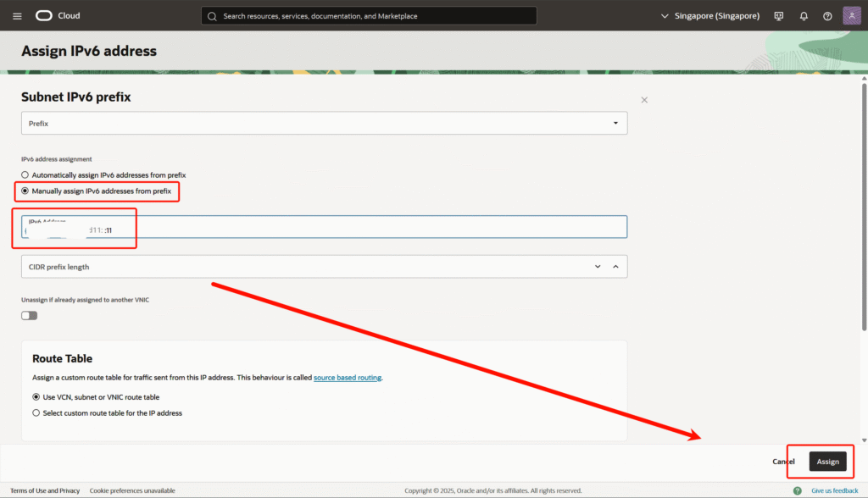
Task: Click the Assign button
Action: point(827,462)
